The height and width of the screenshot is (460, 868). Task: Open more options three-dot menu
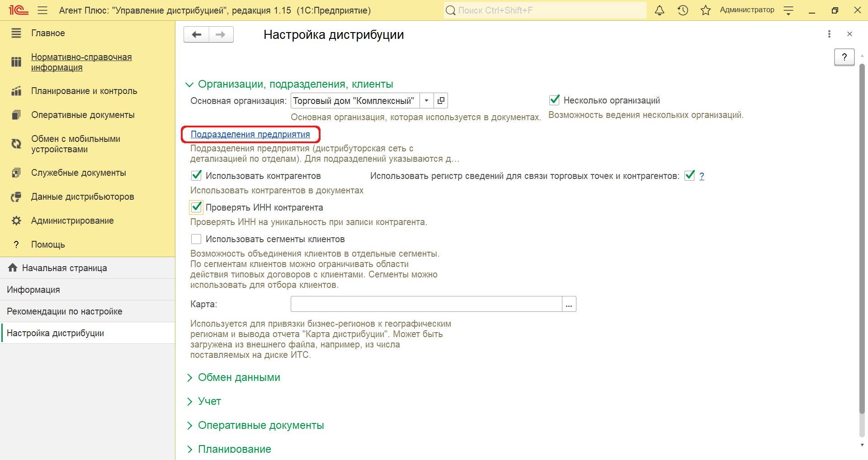click(x=829, y=34)
